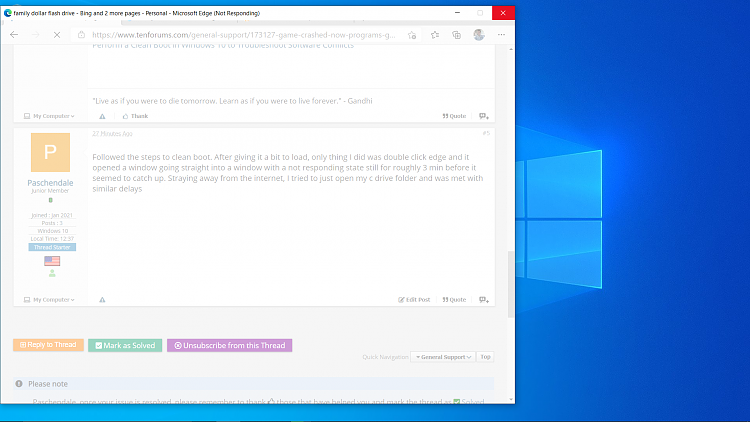This screenshot has width=750, height=422.
Task: Click the browser back arrow
Action: (14, 35)
